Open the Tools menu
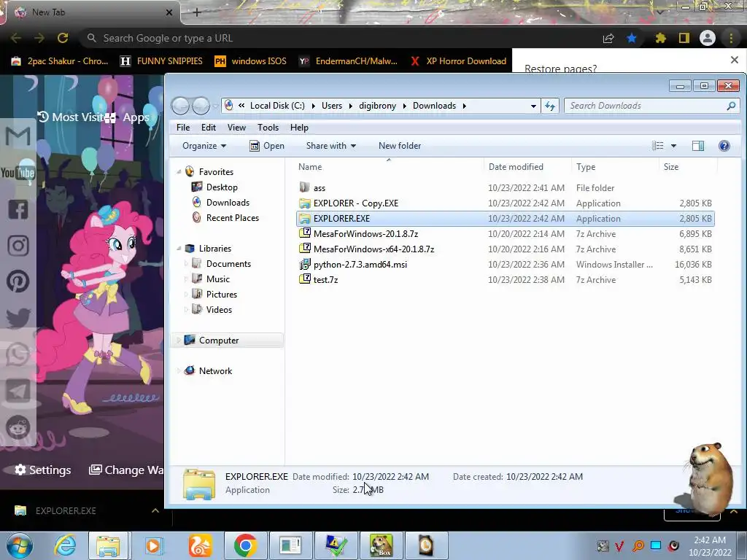Image resolution: width=747 pixels, height=560 pixels. tap(268, 128)
